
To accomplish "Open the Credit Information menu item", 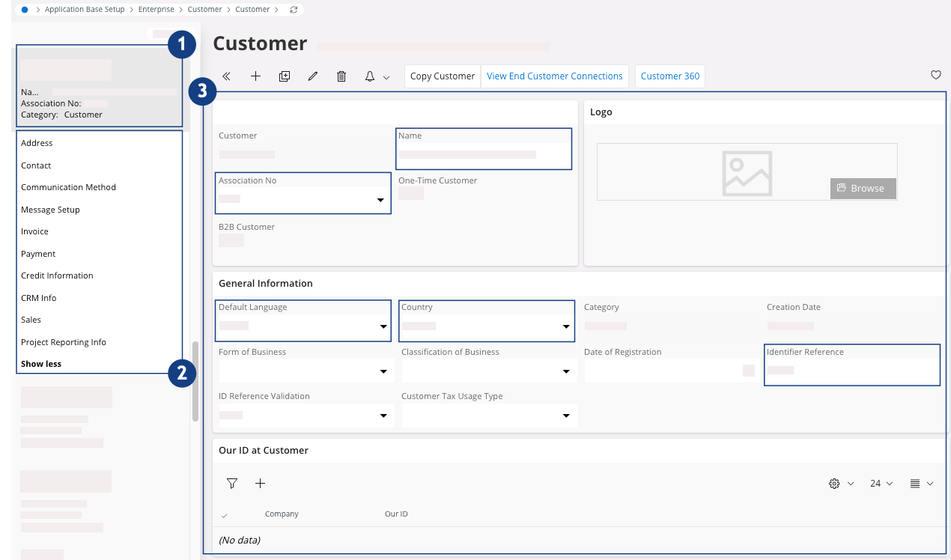I will point(57,276).
